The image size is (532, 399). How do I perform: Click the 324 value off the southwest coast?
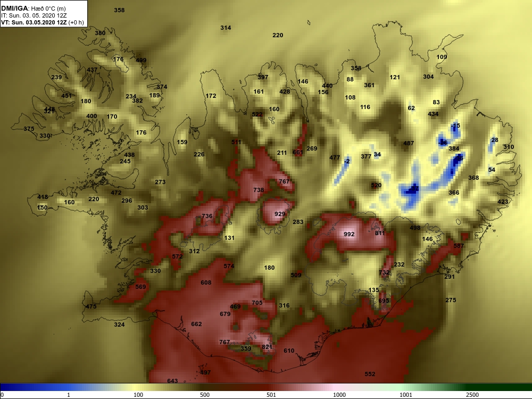(x=119, y=325)
